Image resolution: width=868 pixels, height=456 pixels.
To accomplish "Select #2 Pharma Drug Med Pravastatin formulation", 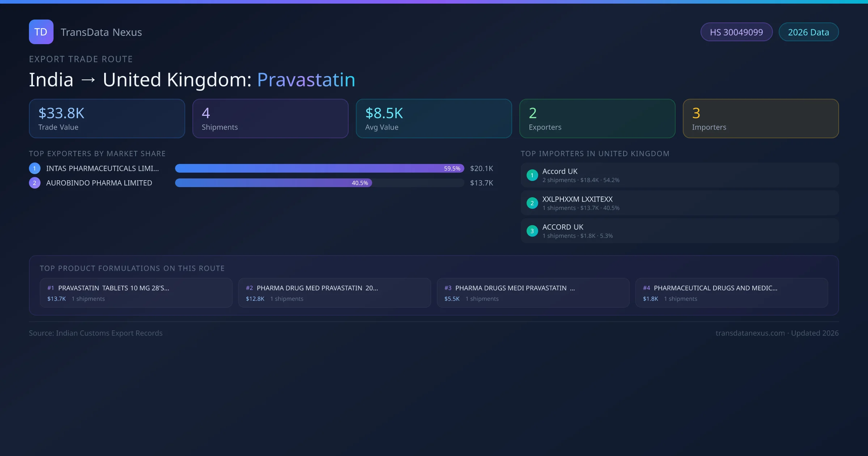I will click(335, 293).
